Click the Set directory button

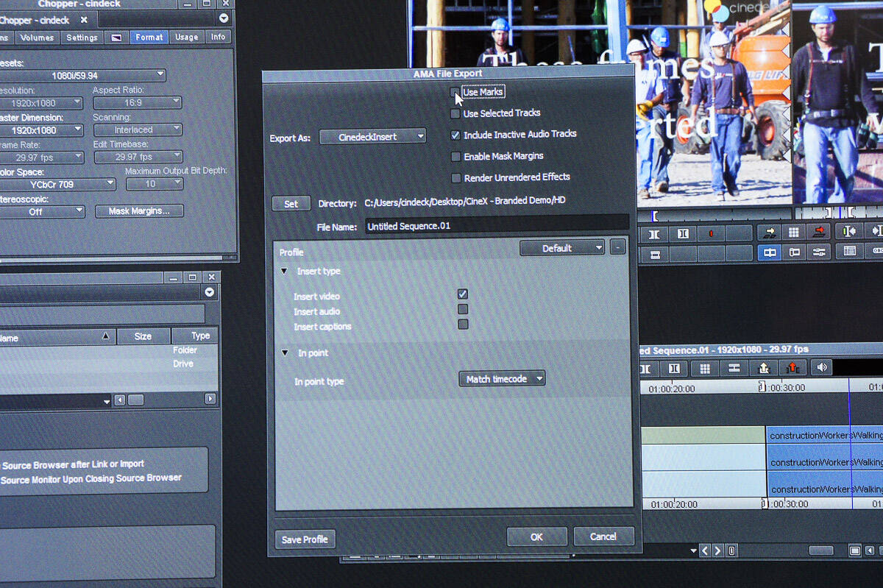click(x=291, y=204)
